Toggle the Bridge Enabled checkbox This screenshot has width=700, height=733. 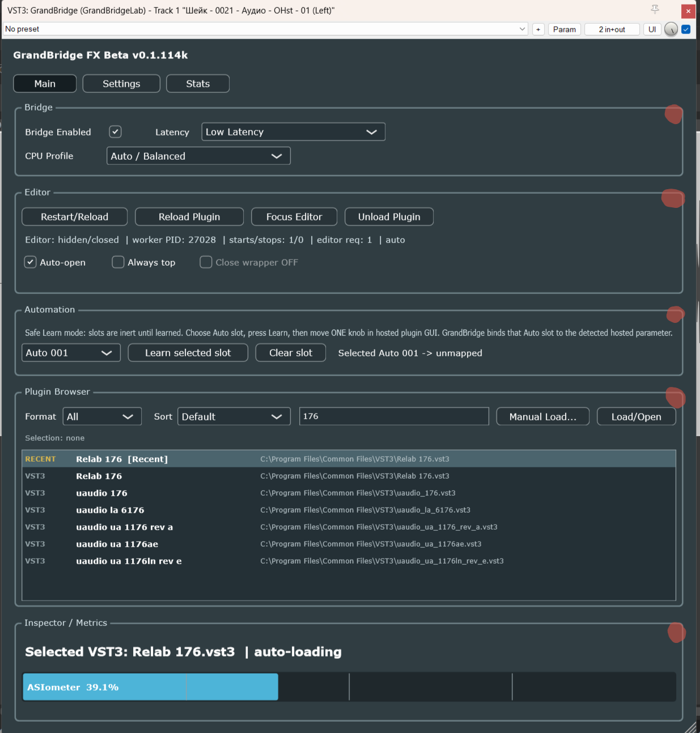point(116,132)
